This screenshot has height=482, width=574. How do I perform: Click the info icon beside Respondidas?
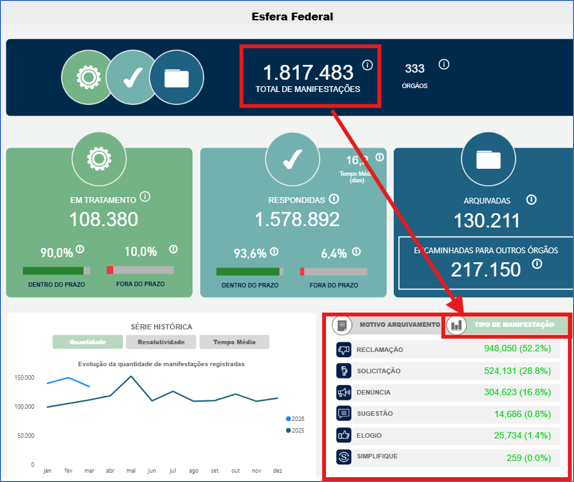[334, 199]
